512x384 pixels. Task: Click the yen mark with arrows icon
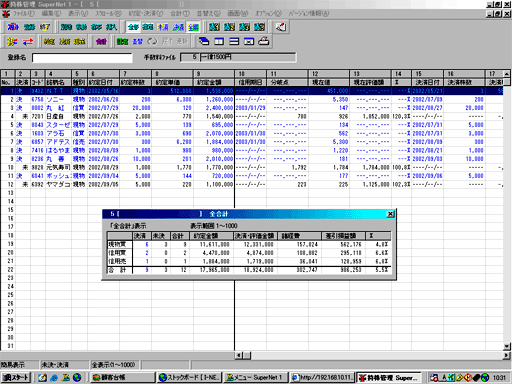coord(12,41)
